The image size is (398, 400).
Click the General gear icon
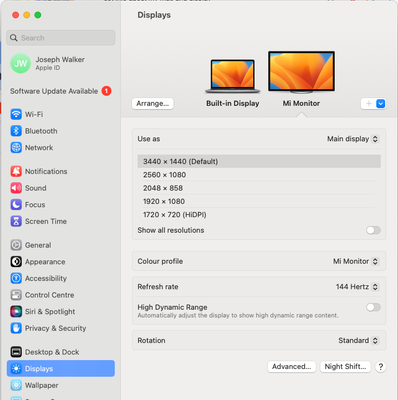[x=16, y=245]
